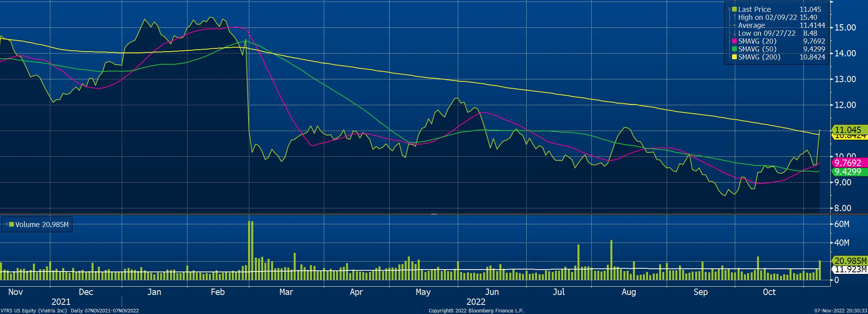Select the 11.045 last price axis tag
868x314 pixels.
pos(849,130)
